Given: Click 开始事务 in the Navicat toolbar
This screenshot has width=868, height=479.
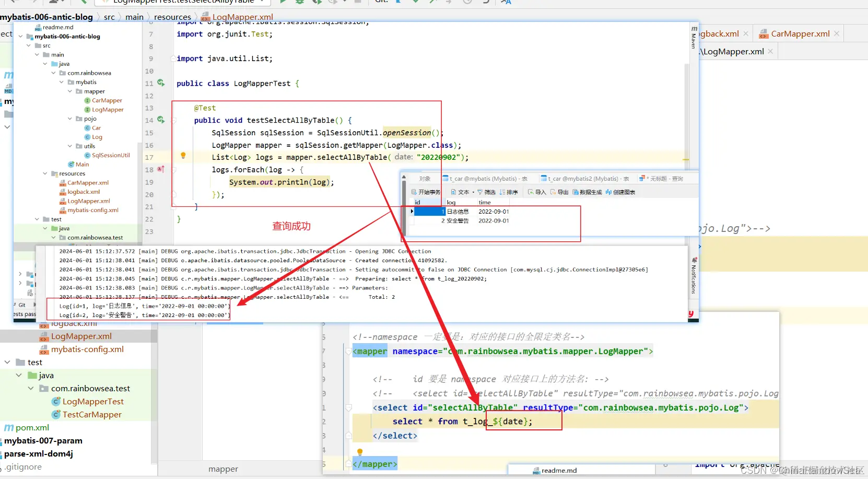Looking at the screenshot, I should click(426, 192).
